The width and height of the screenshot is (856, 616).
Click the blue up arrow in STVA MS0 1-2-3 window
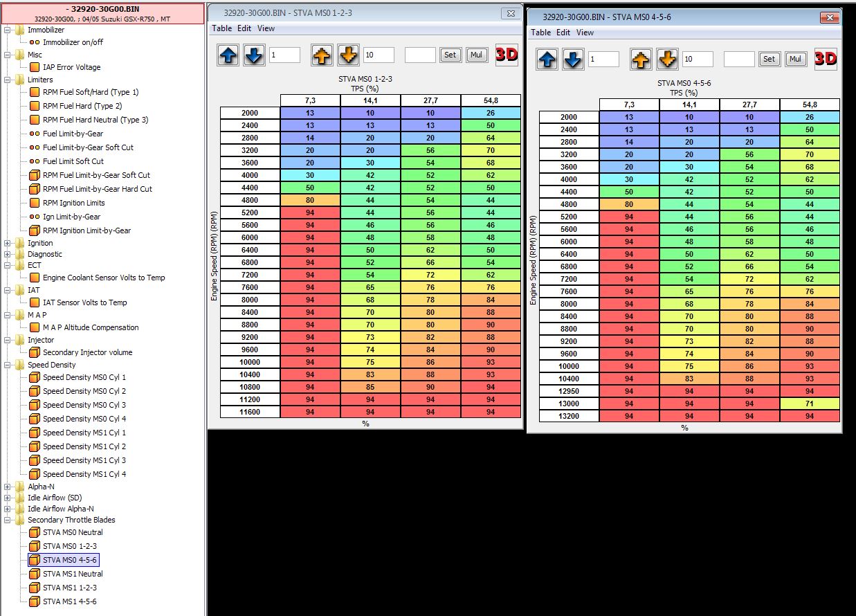(228, 55)
